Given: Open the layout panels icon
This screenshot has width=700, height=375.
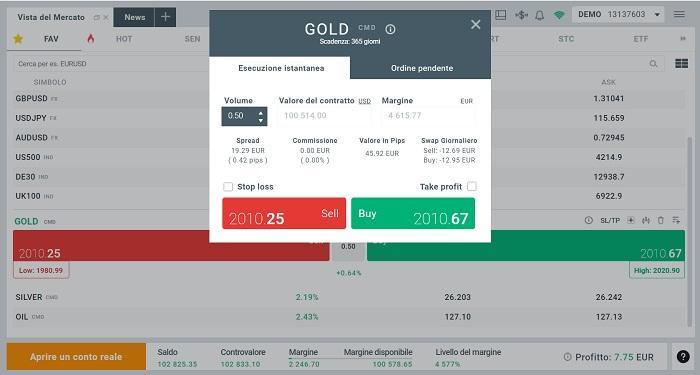Looking at the screenshot, I should pyautogui.click(x=501, y=15).
